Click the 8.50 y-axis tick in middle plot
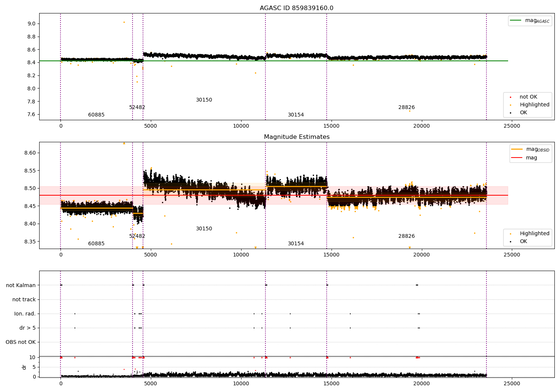 point(30,189)
